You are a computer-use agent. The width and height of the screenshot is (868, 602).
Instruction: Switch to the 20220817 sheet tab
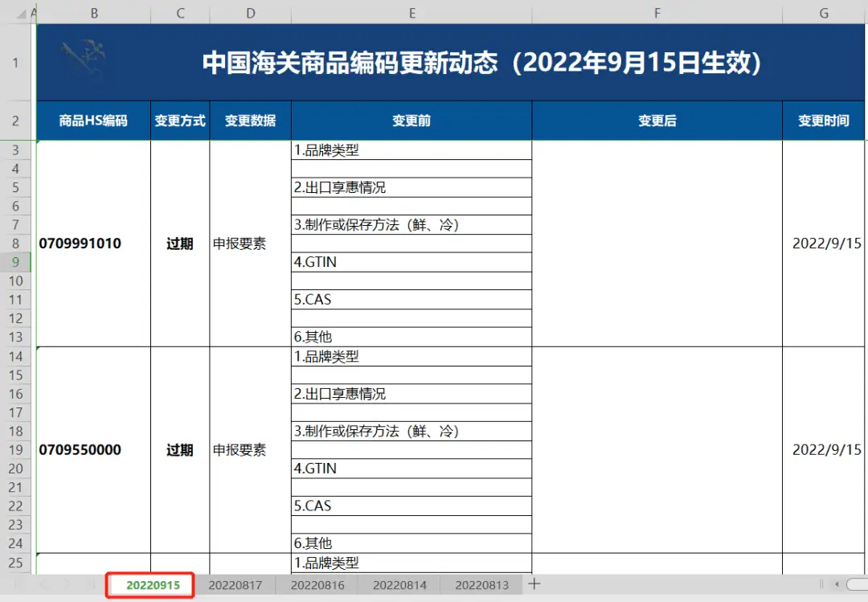(x=235, y=585)
